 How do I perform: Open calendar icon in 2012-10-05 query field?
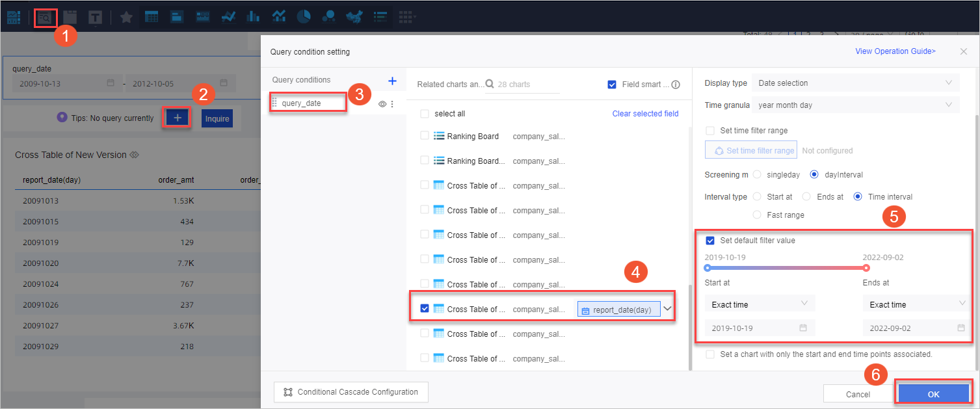pyautogui.click(x=224, y=83)
